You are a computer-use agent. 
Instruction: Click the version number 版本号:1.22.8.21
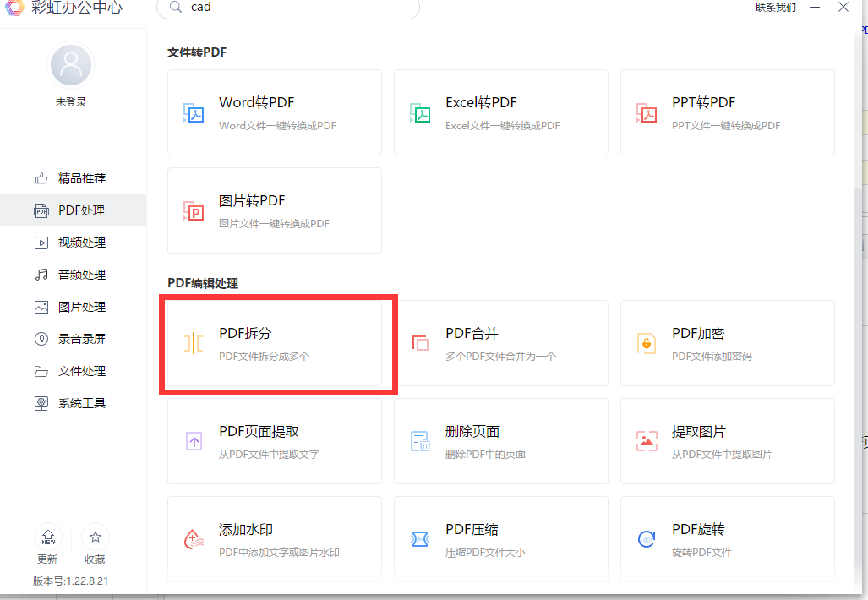[70, 581]
